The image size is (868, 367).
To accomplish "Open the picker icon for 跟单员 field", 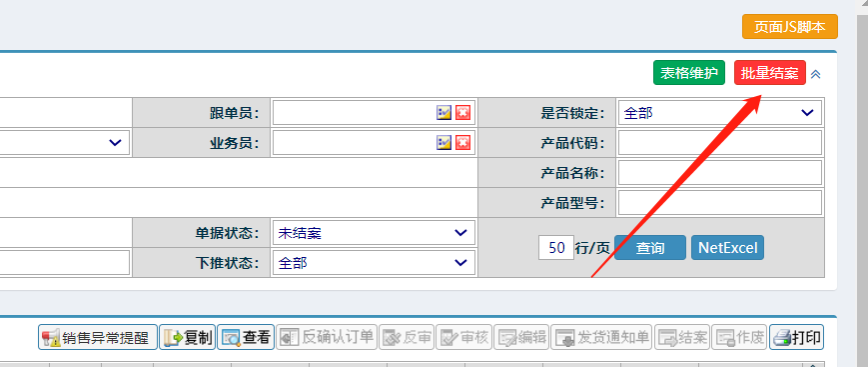I will [x=443, y=113].
